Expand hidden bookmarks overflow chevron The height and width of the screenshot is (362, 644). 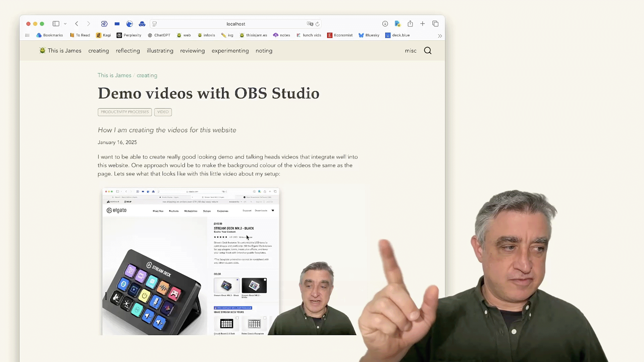click(x=440, y=36)
